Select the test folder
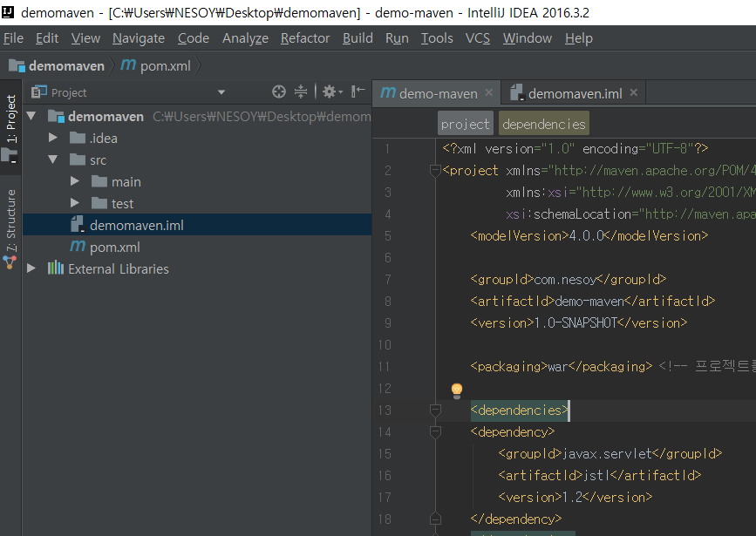 [112, 203]
